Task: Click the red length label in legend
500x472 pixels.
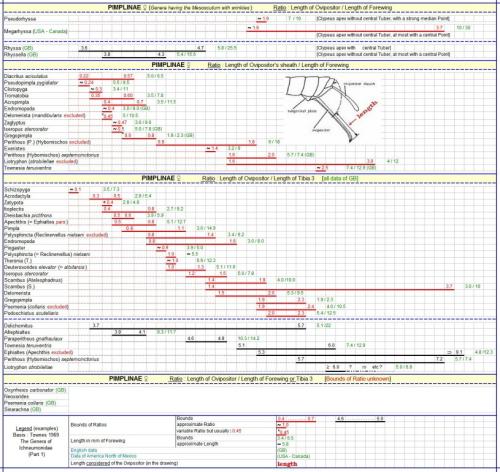Action: (287, 464)
